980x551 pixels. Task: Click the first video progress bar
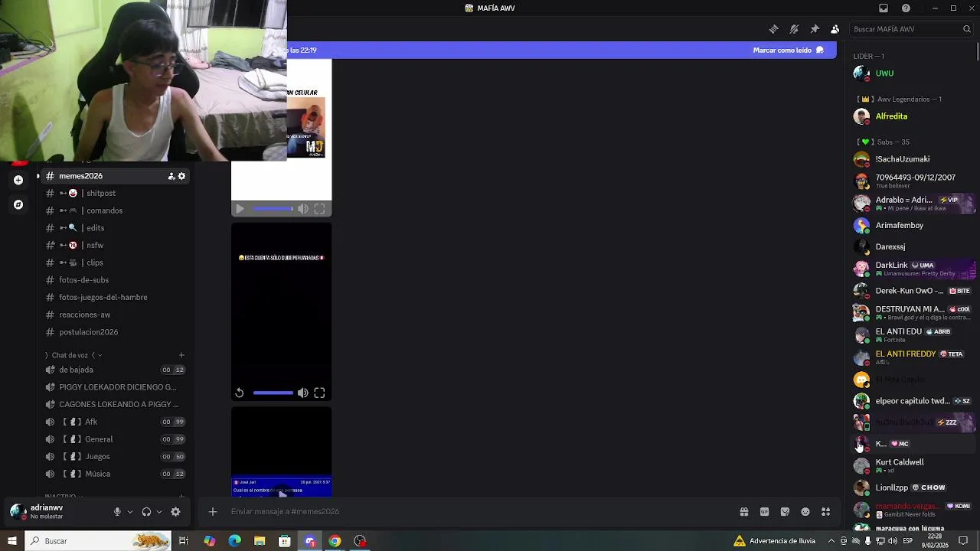coord(273,209)
